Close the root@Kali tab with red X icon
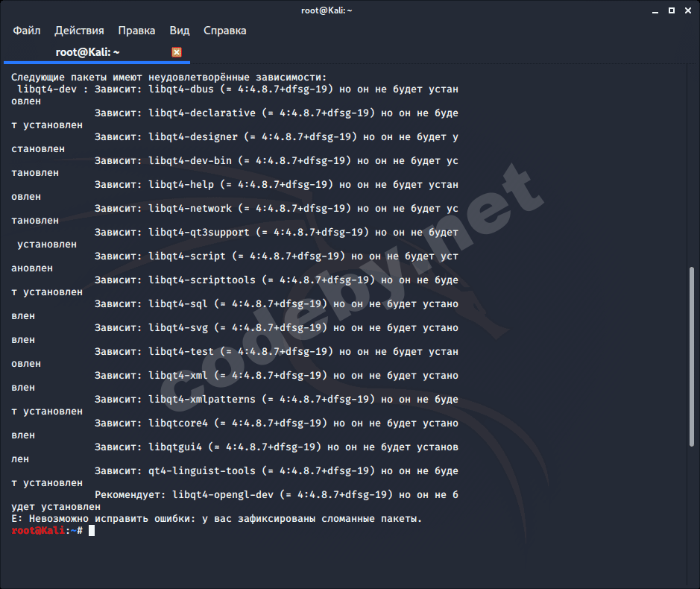700x589 pixels. [x=177, y=52]
